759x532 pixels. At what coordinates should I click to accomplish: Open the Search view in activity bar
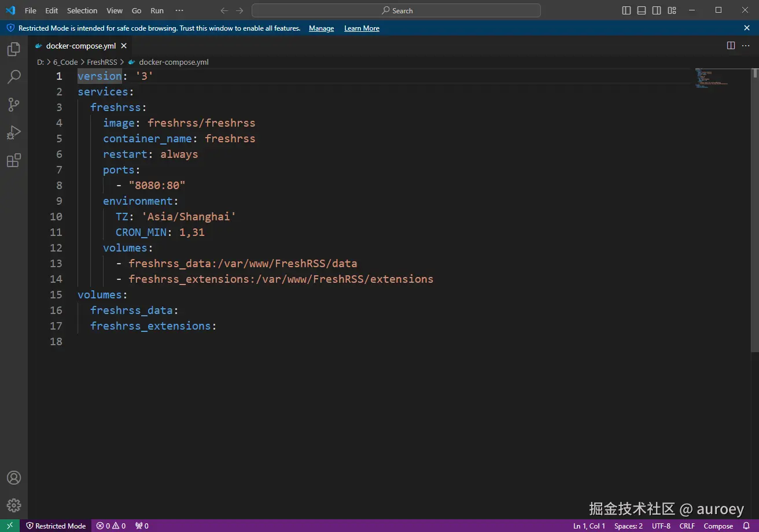(x=14, y=77)
